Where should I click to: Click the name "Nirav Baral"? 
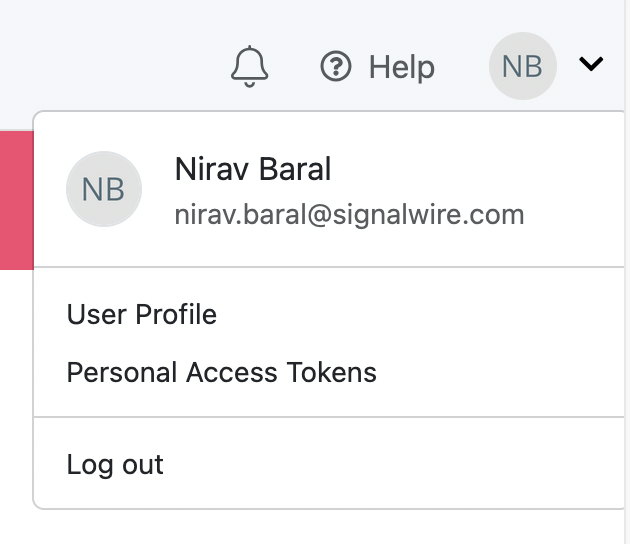(252, 169)
